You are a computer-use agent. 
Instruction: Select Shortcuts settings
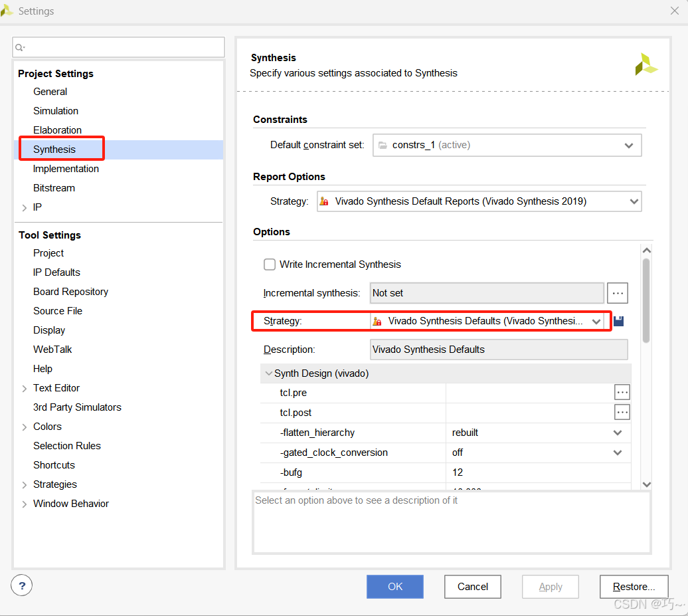(x=54, y=465)
